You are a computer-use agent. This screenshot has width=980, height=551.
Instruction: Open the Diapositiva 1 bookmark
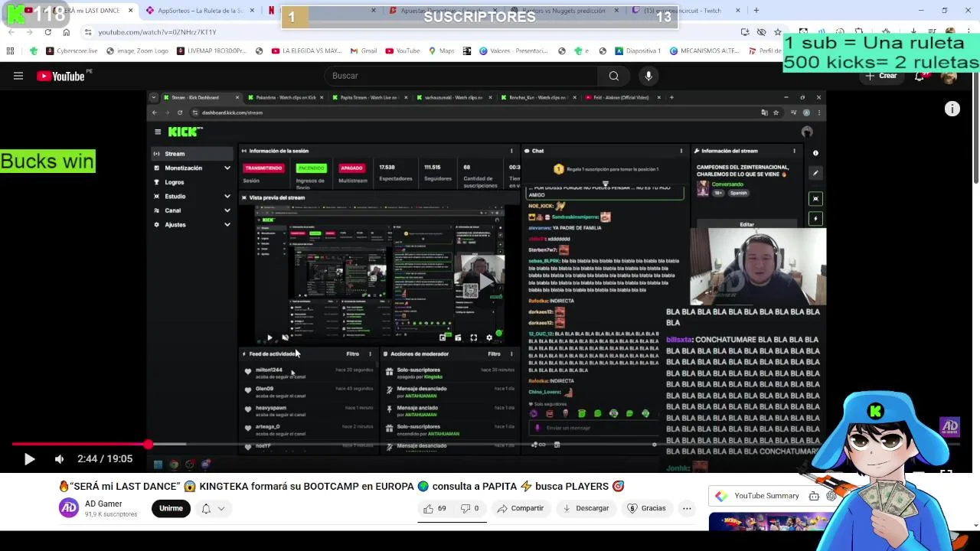[x=637, y=51]
